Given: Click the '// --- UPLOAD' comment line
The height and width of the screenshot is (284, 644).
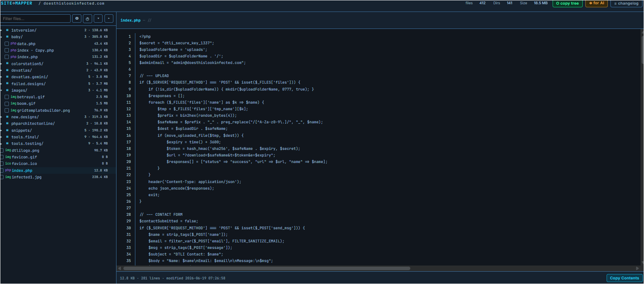Looking at the screenshot, I should tap(154, 76).
